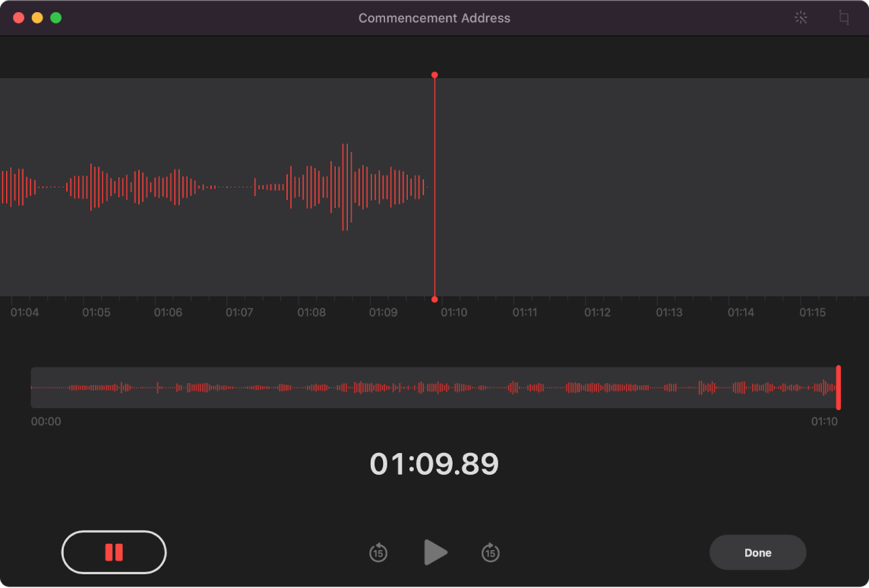This screenshot has width=869, height=588.
Task: Open the Trim tool via the crop icon
Action: (845, 17)
